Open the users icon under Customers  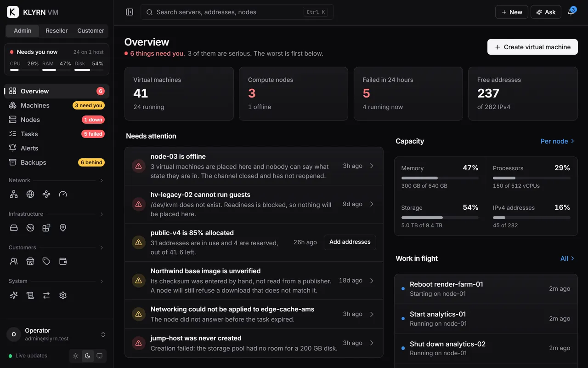tap(14, 261)
